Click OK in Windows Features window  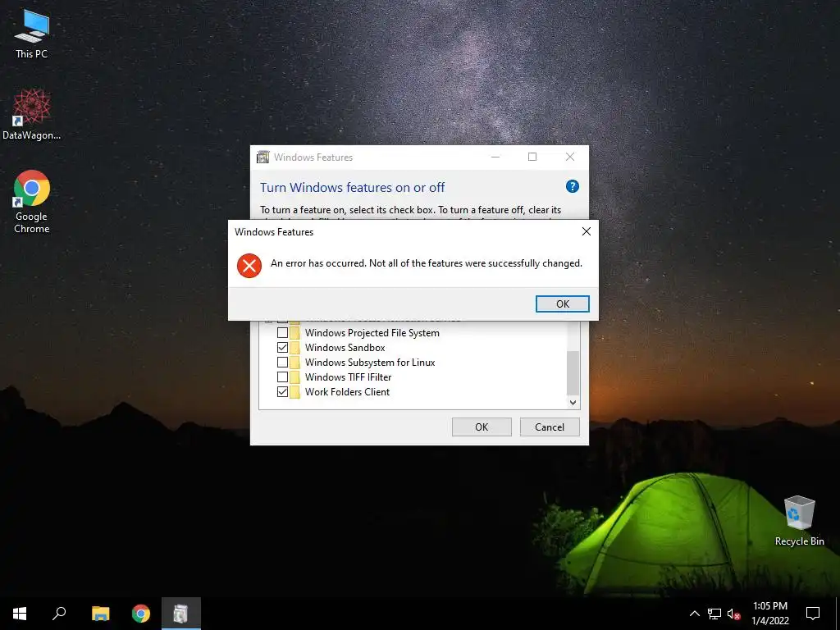pyautogui.click(x=482, y=427)
